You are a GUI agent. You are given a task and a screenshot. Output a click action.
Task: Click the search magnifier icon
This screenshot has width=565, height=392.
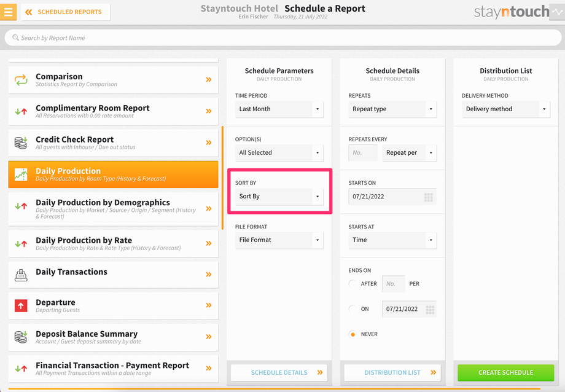point(15,37)
